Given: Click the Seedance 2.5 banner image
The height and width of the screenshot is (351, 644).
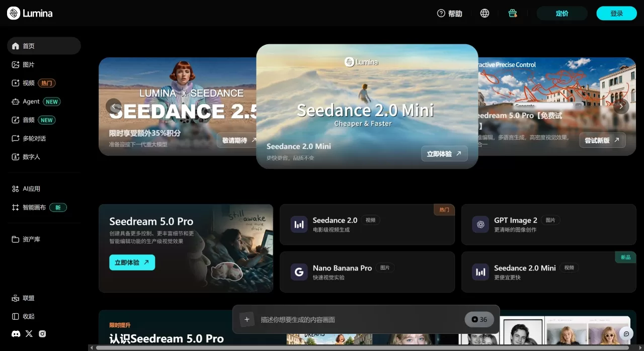Looking at the screenshot, I should [x=178, y=106].
